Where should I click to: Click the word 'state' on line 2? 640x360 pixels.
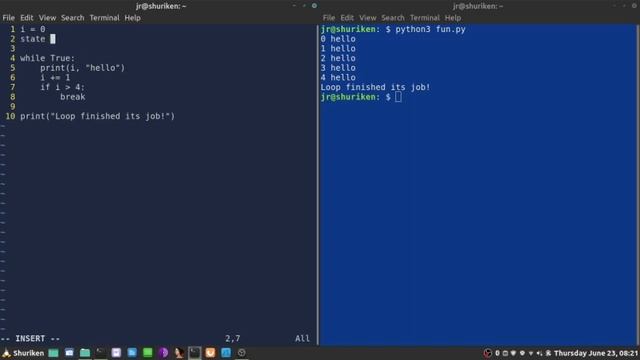tap(33, 39)
